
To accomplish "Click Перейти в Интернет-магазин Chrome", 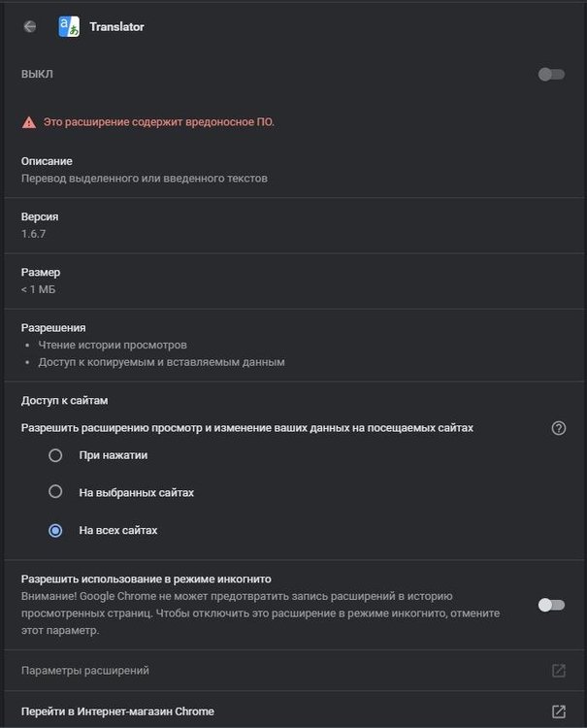I will pyautogui.click(x=117, y=711).
